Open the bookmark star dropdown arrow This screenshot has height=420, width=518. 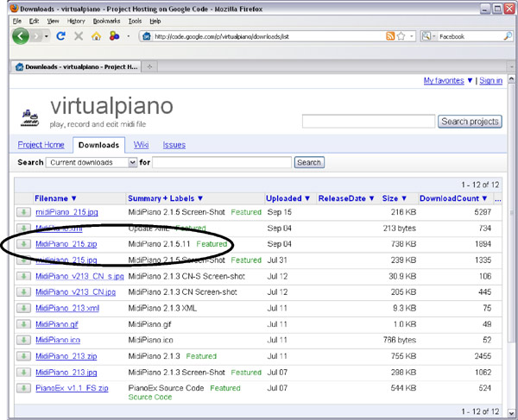point(412,36)
